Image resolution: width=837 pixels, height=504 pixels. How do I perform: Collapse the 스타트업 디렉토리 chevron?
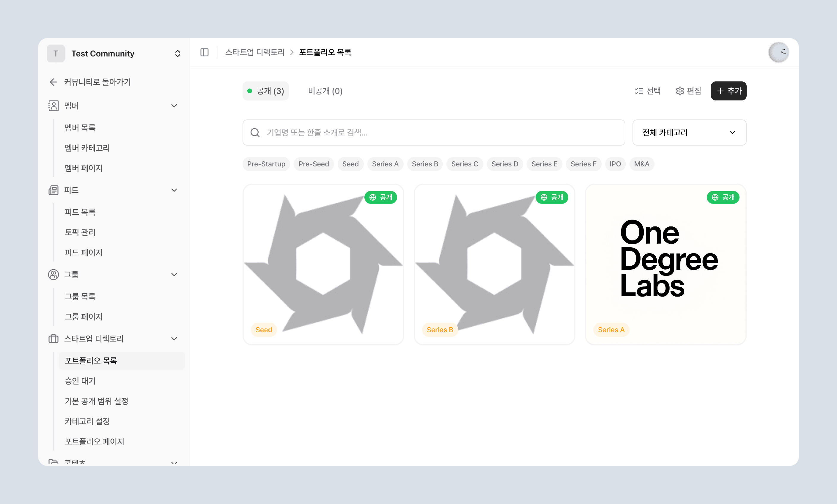(174, 338)
